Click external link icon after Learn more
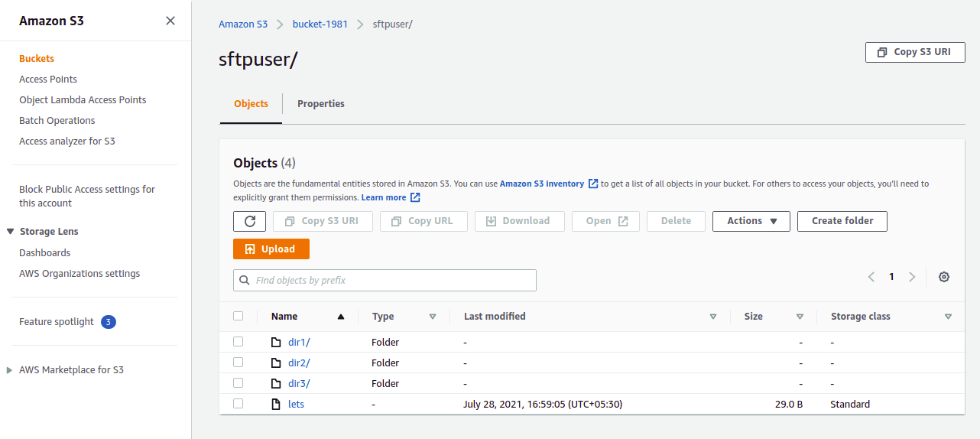This screenshot has width=980, height=439. tap(415, 197)
